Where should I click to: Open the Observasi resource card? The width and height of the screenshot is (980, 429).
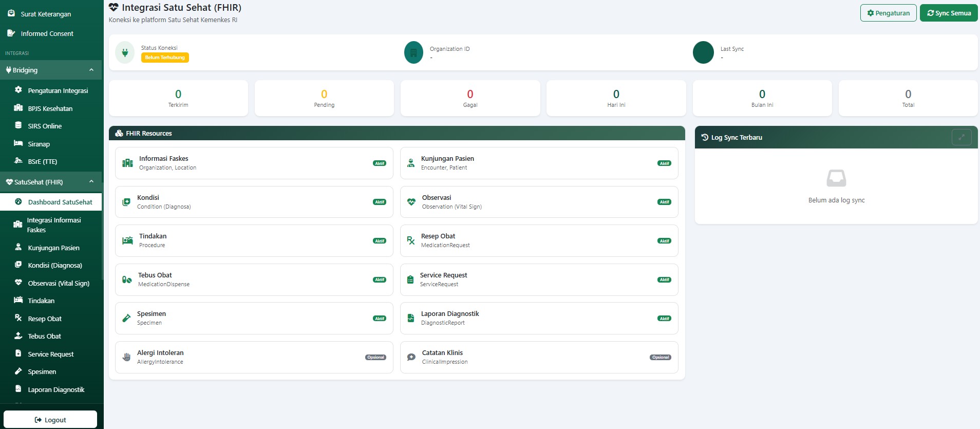coord(539,202)
